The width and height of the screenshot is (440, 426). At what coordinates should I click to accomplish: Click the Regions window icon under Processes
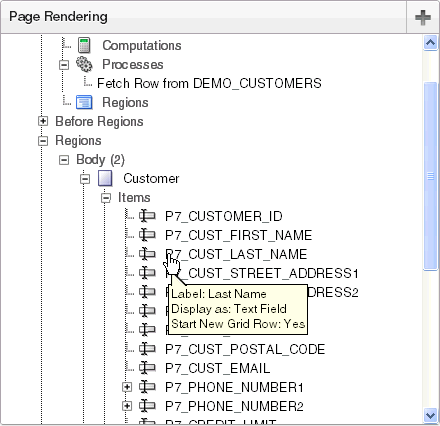coord(84,102)
